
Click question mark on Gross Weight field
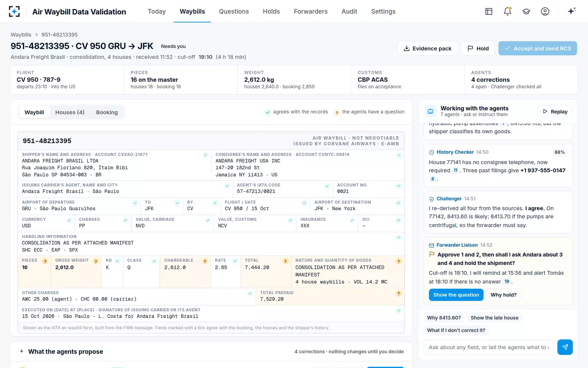point(96,261)
